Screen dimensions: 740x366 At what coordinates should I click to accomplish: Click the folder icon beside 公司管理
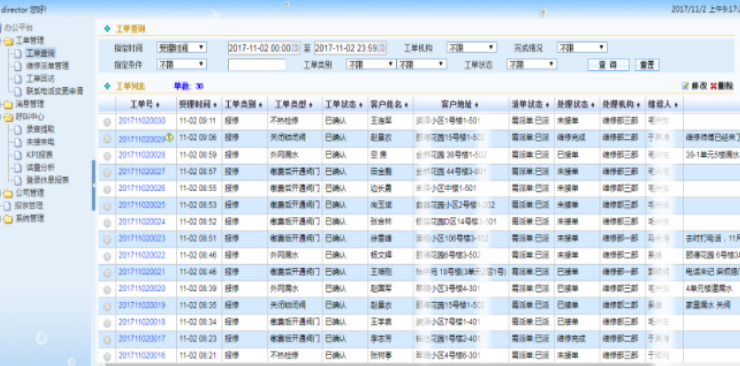(8, 193)
